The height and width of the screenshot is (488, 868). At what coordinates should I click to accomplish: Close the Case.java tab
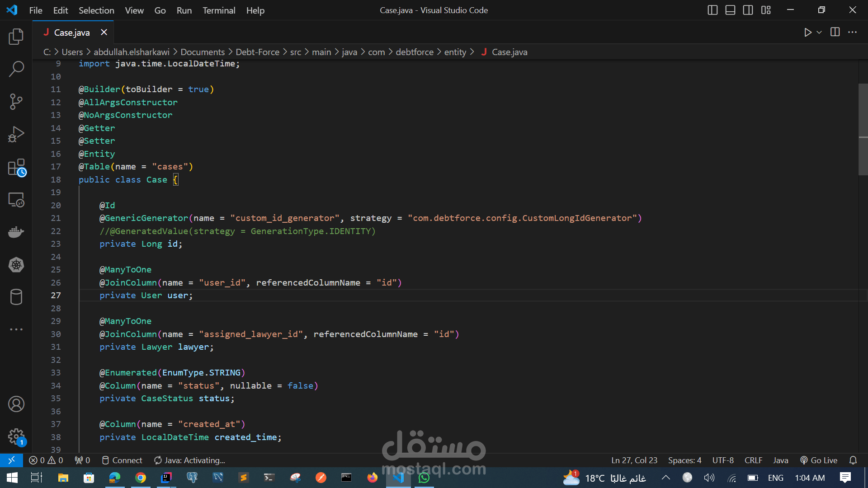pos(104,32)
